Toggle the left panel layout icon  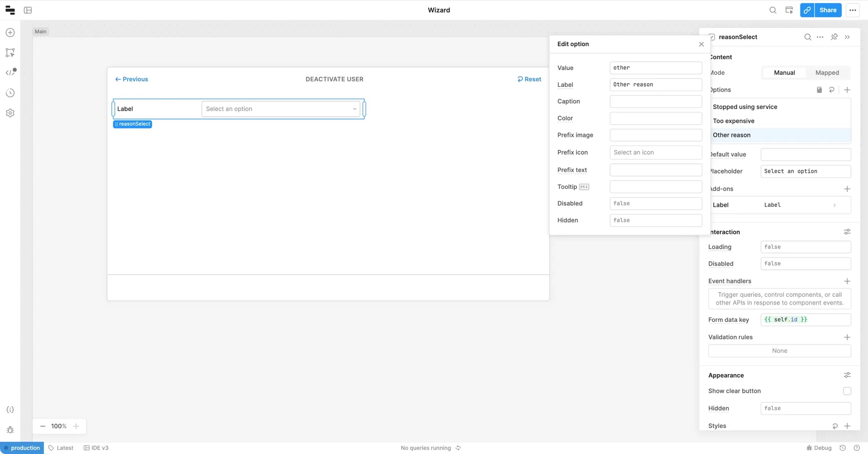pyautogui.click(x=28, y=10)
